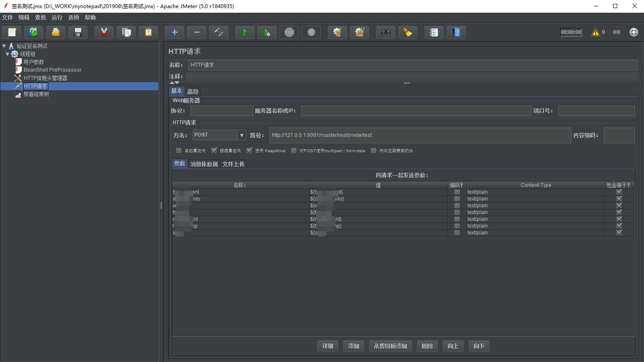The width and height of the screenshot is (644, 362).
Task: Select 察看结果树 in the tree
Action: (x=36, y=94)
